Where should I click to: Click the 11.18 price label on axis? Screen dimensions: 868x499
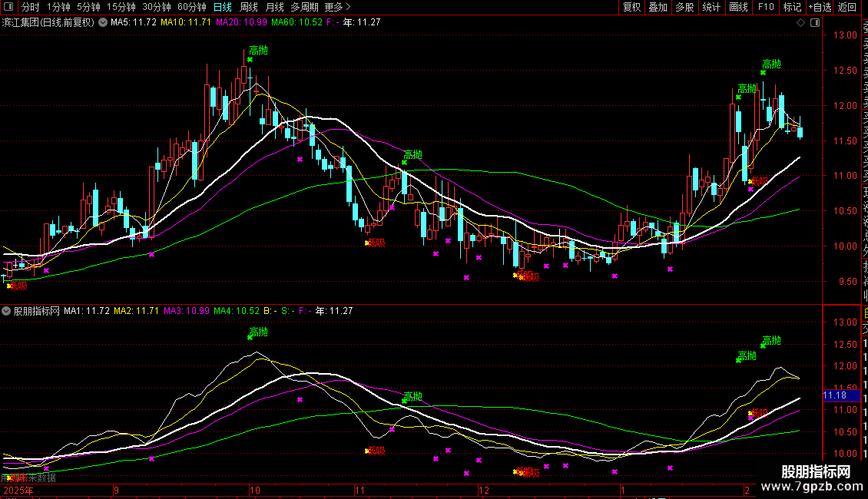(834, 395)
